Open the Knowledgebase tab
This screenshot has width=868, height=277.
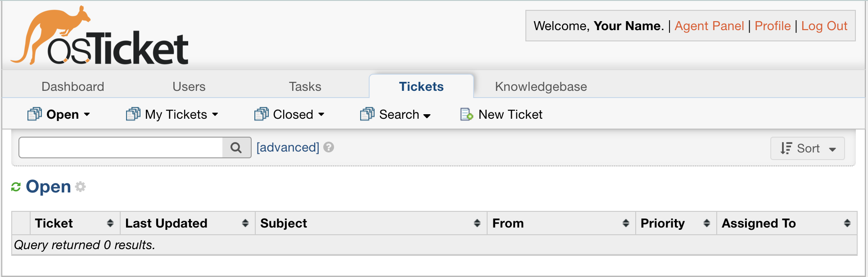click(x=541, y=86)
